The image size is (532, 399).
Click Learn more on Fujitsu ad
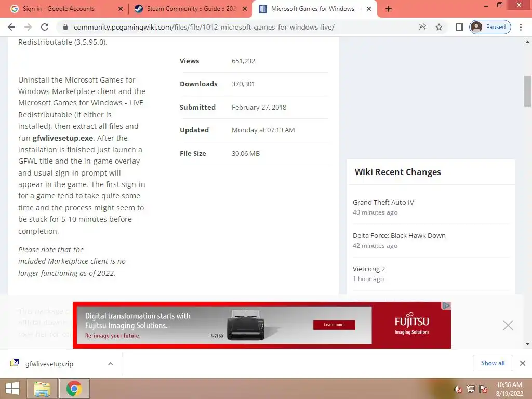click(x=334, y=325)
